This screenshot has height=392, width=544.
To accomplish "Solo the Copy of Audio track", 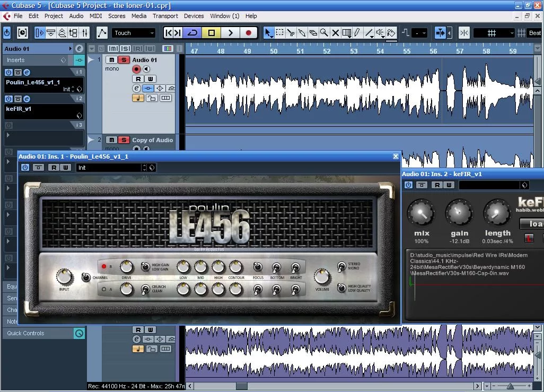I will [124, 140].
